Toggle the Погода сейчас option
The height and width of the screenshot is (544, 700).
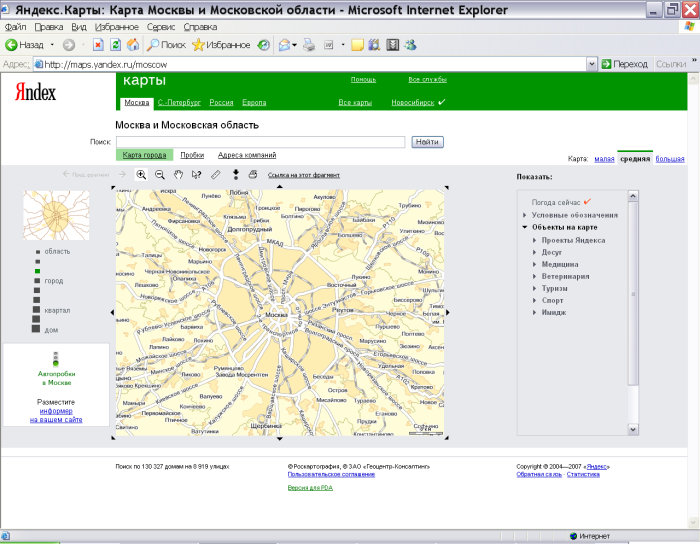[561, 202]
